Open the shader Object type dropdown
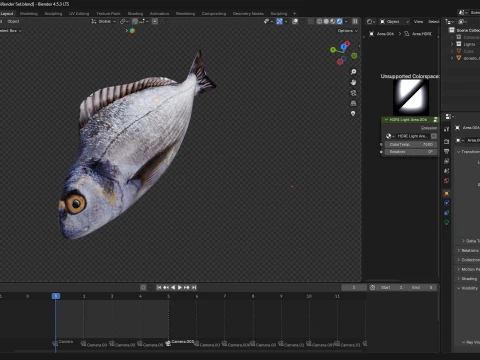Viewport: 480px width, 360px height. click(394, 21)
